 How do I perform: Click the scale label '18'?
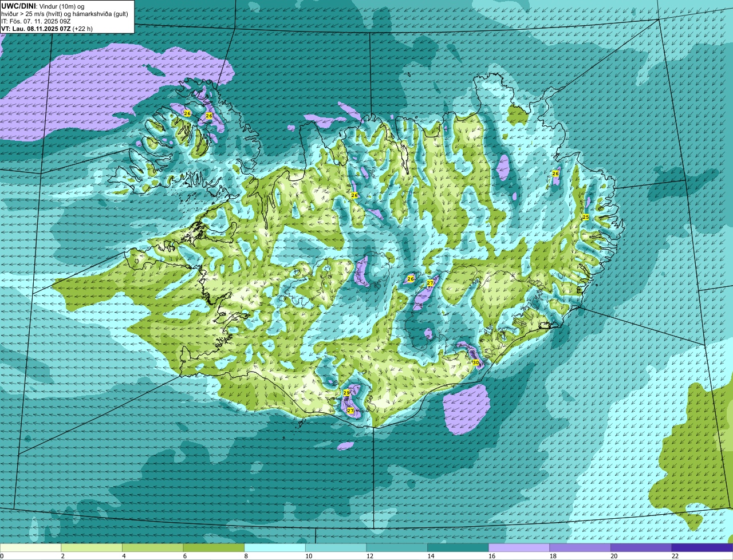click(x=553, y=556)
